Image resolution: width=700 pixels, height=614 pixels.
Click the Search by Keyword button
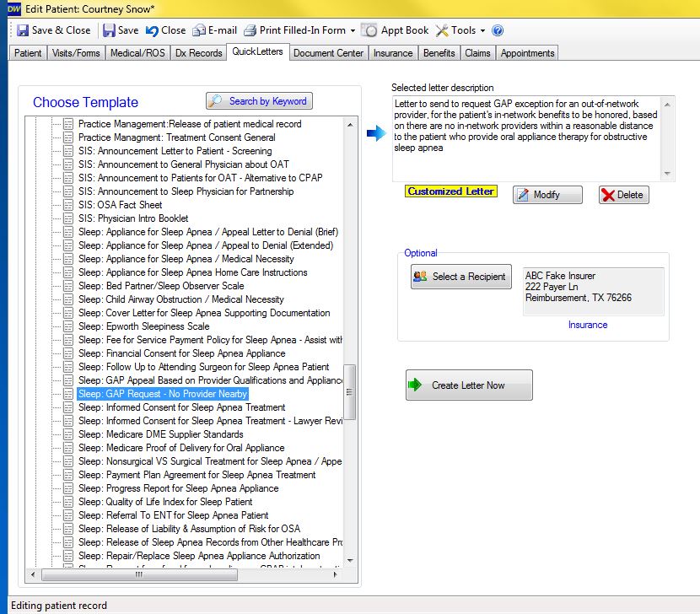pyautogui.click(x=259, y=101)
